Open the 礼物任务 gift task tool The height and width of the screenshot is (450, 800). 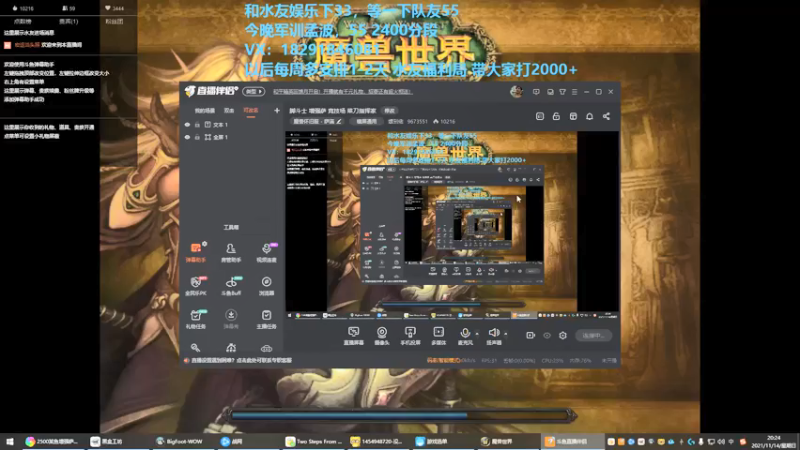195,319
